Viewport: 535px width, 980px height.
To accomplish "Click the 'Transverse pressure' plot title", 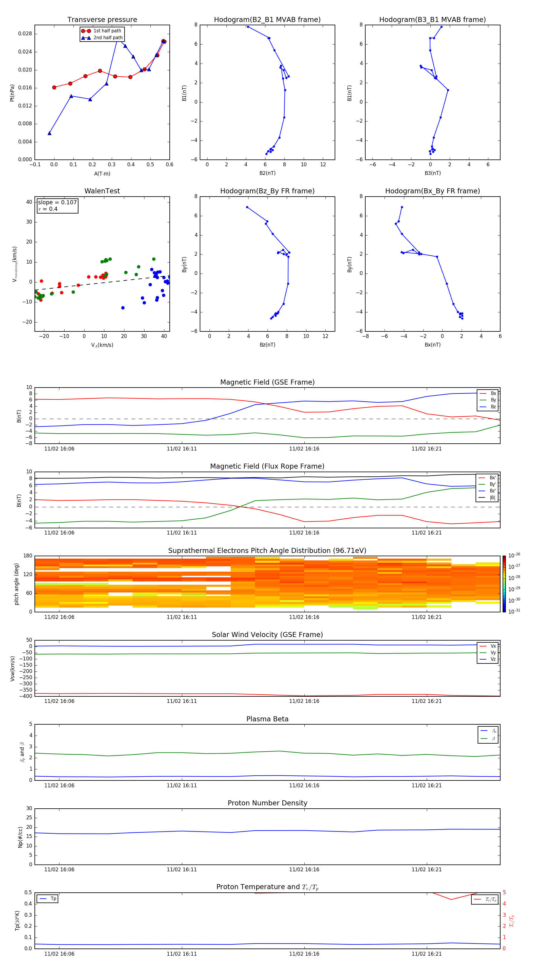I will (x=102, y=20).
